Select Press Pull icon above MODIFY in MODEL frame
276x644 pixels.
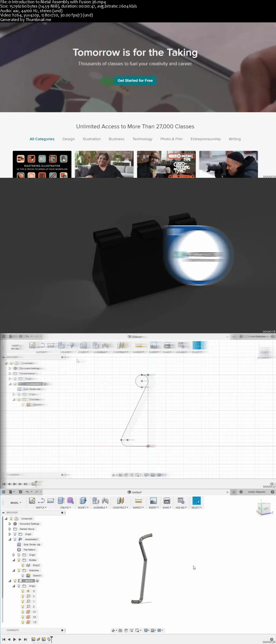(83, 501)
